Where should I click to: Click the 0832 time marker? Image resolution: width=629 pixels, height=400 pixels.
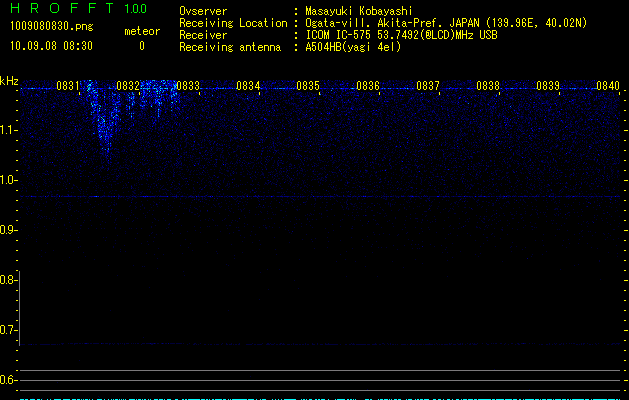pyautogui.click(x=128, y=86)
